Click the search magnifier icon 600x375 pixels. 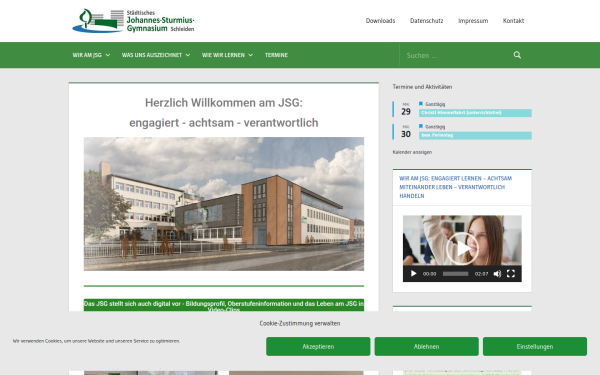517,55
